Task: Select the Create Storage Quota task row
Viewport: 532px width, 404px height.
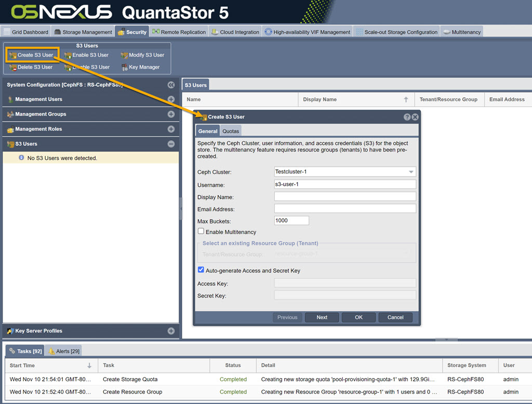Action: click(269, 379)
